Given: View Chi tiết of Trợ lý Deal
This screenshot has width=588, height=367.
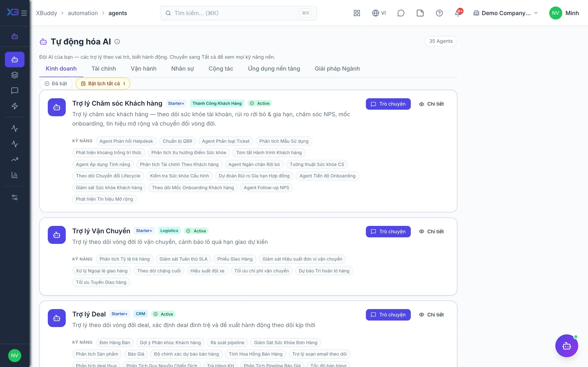Looking at the screenshot, I should 432,314.
